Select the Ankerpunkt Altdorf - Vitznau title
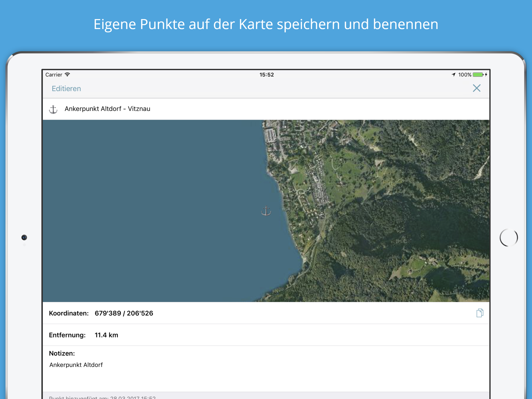 [107, 109]
